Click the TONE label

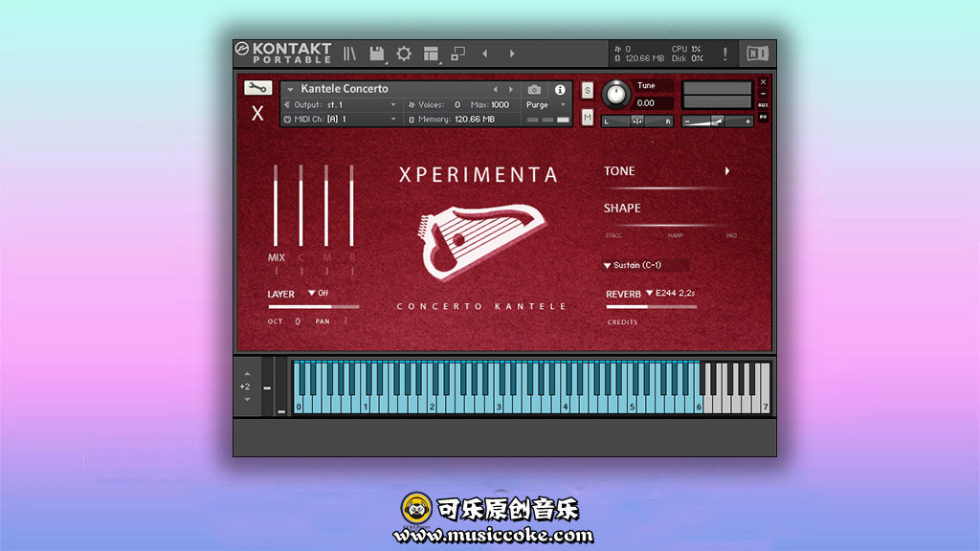point(619,171)
